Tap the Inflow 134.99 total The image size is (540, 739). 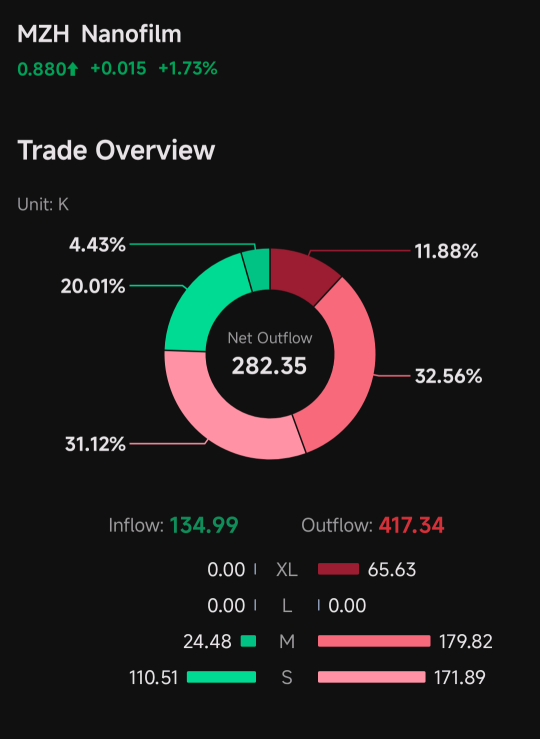click(x=173, y=525)
